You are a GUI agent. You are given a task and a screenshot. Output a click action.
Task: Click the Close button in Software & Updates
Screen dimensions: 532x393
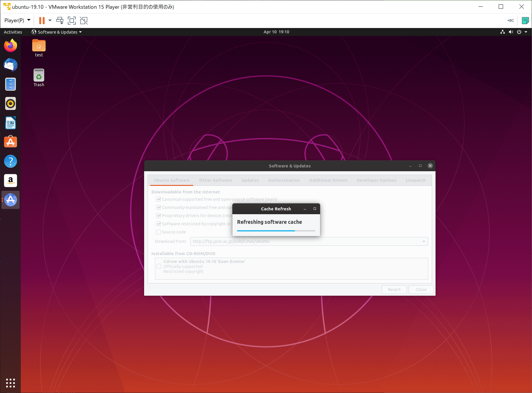tap(421, 290)
